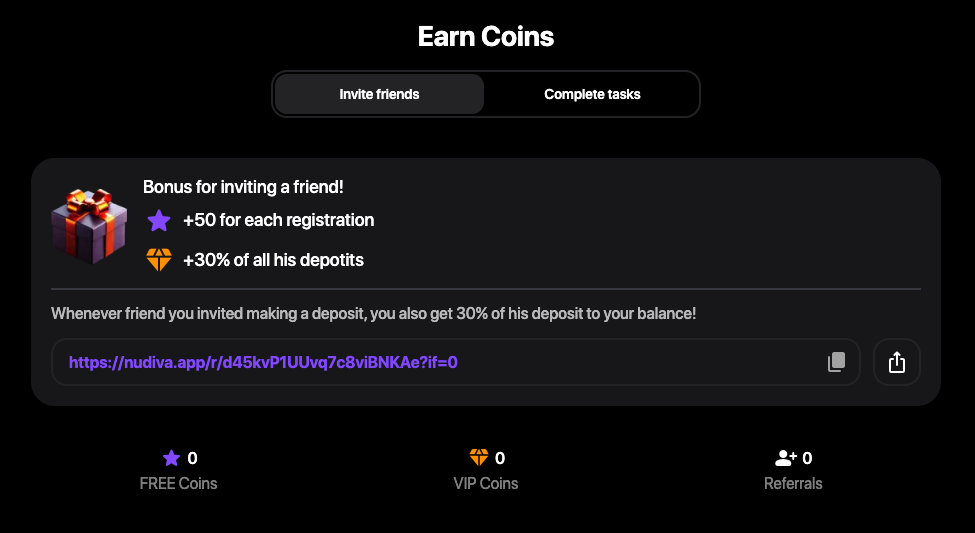The width and height of the screenshot is (975, 533).
Task: Click the '+50 for each registration' text
Action: point(278,220)
